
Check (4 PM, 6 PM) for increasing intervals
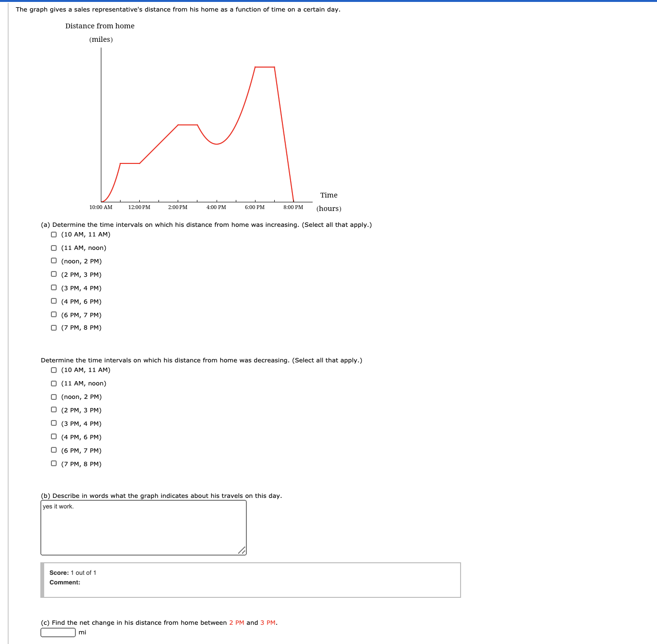[53, 301]
